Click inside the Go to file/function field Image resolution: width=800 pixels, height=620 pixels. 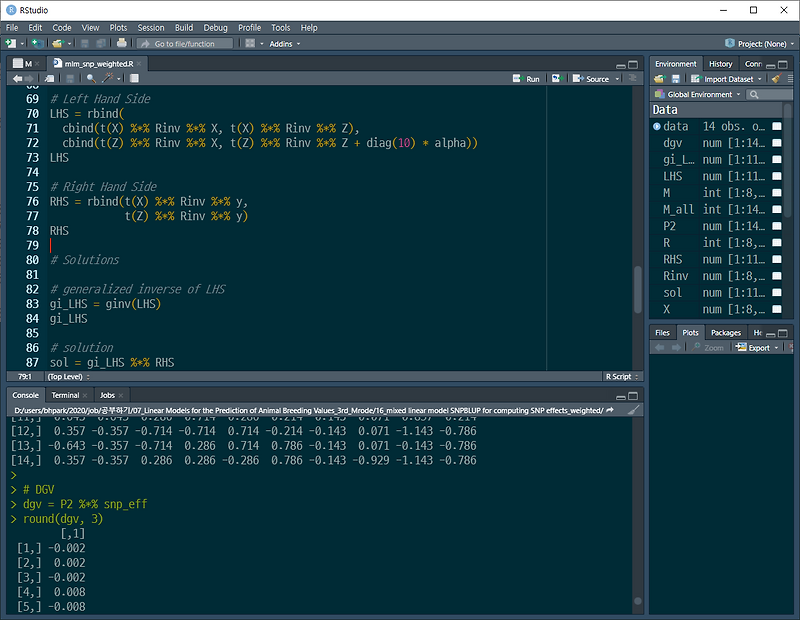(185, 44)
